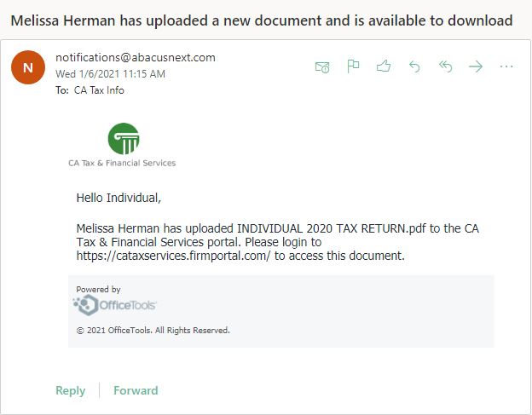Click the Hello Individual greeting text
The height and width of the screenshot is (415, 532).
(x=119, y=198)
